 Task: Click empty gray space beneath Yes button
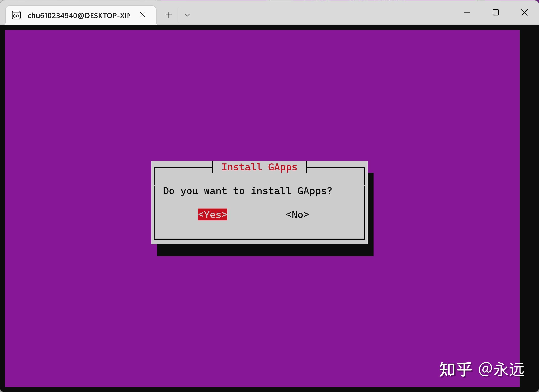[212, 229]
